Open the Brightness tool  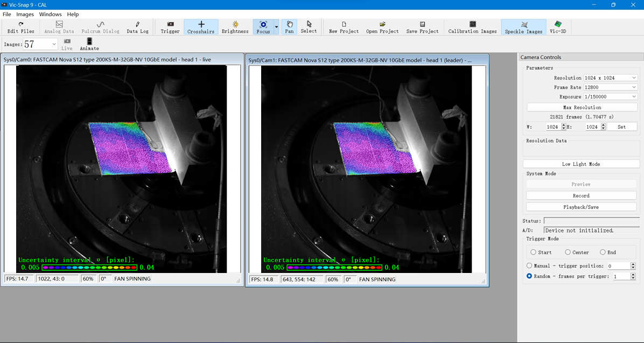pos(235,27)
